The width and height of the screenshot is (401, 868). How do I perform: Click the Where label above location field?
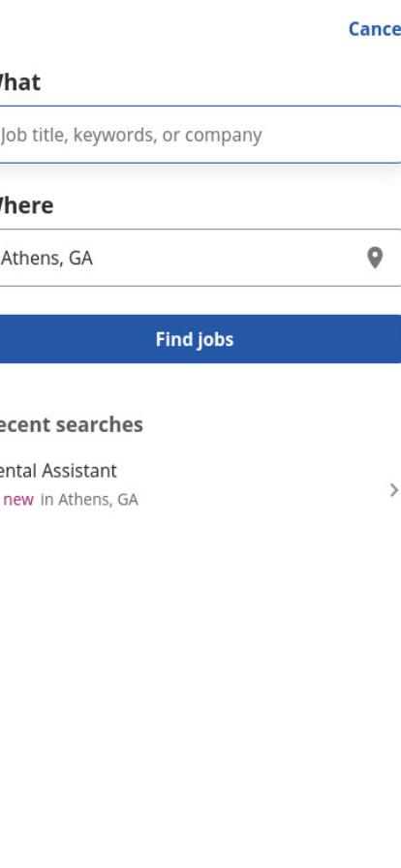pos(26,205)
